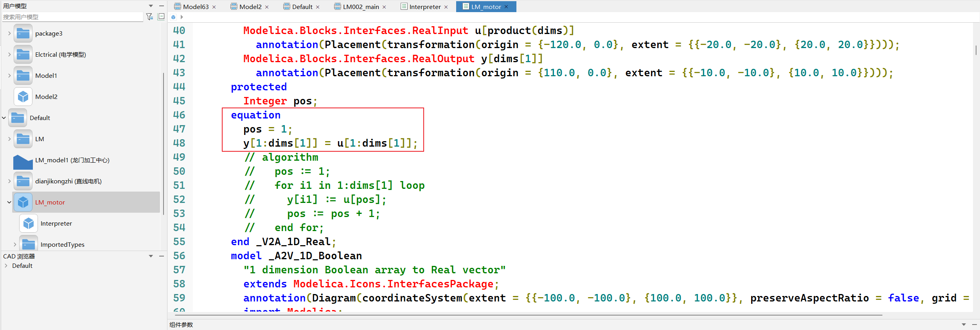The width and height of the screenshot is (980, 330).
Task: Expand the LM folder node
Action: (9, 139)
